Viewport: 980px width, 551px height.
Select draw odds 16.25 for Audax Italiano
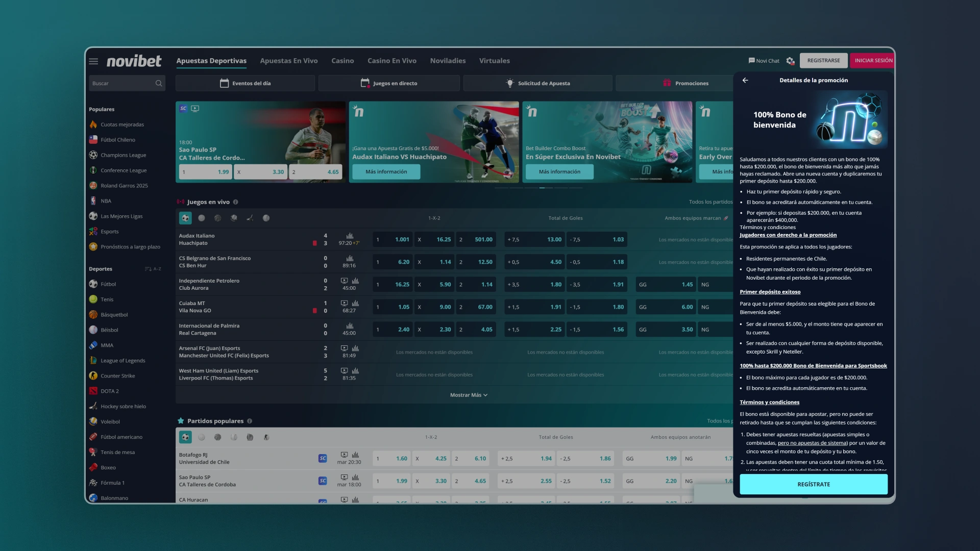pyautogui.click(x=434, y=239)
